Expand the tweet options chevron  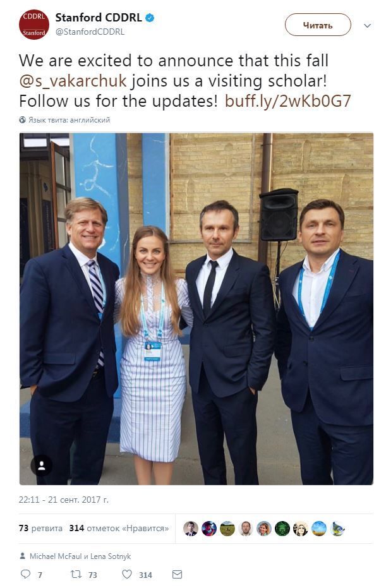[x=367, y=25]
